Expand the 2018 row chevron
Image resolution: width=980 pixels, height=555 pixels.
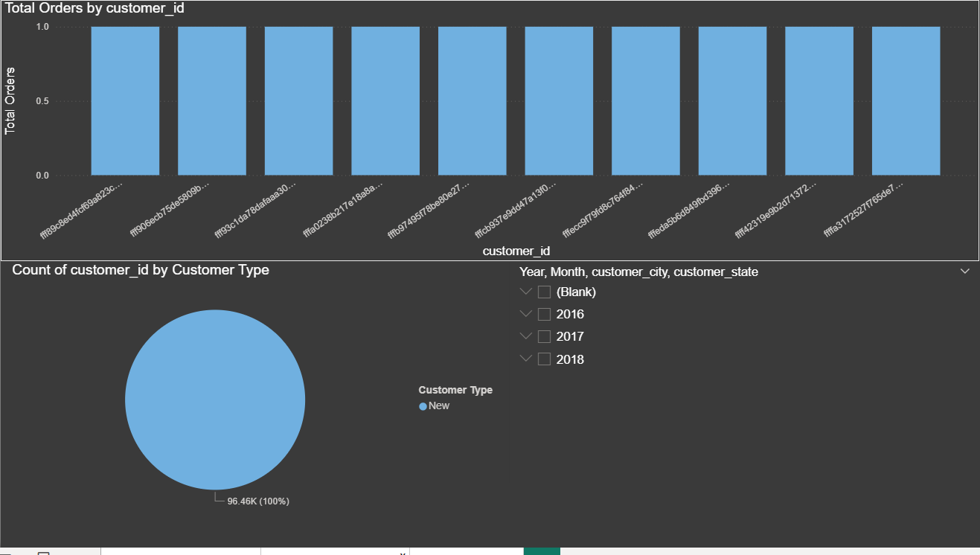(526, 359)
